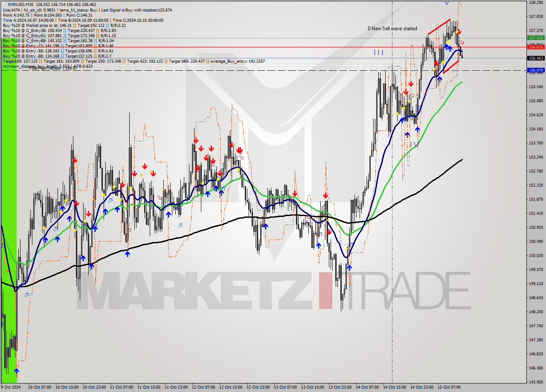Screen dimensions: 546x392
Task: Select the upper red channel trendline
Action: [x=439, y=27]
